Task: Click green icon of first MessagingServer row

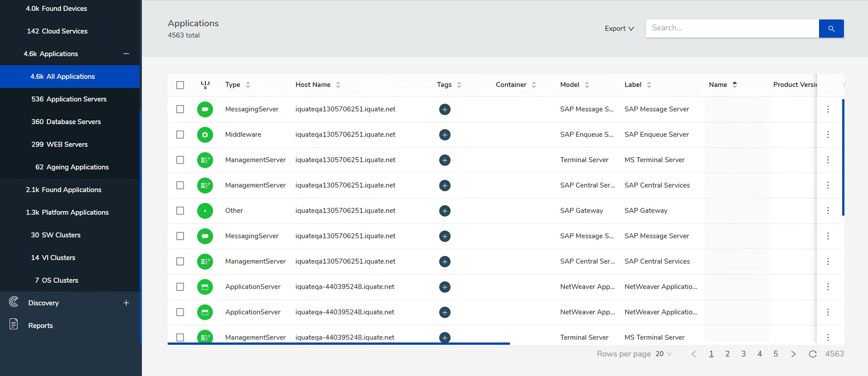Action: pyautogui.click(x=205, y=109)
